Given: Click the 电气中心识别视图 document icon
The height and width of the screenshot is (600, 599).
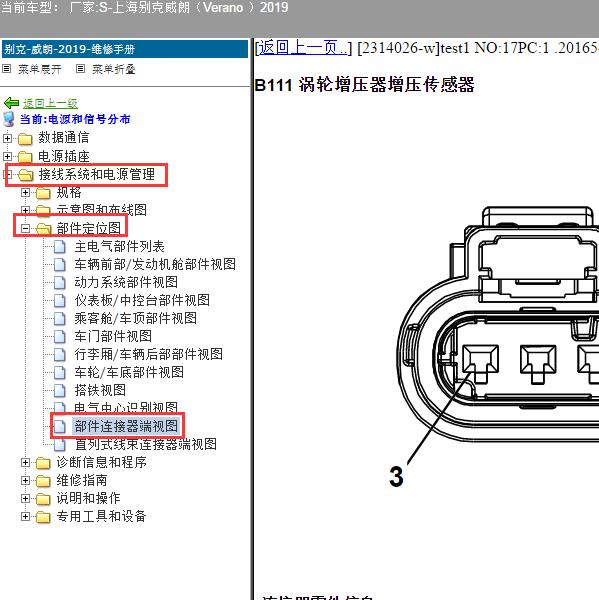Looking at the screenshot, I should (59, 407).
